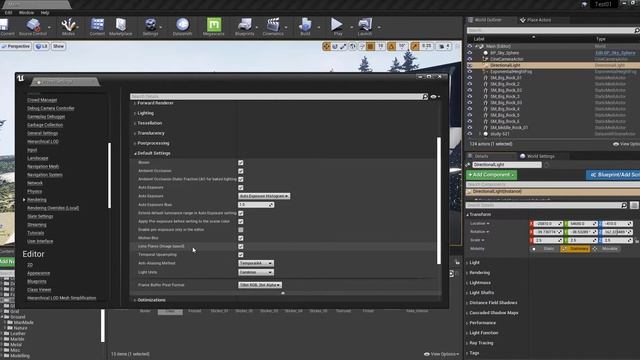Open the Modes toolbar icon

pos(68,27)
